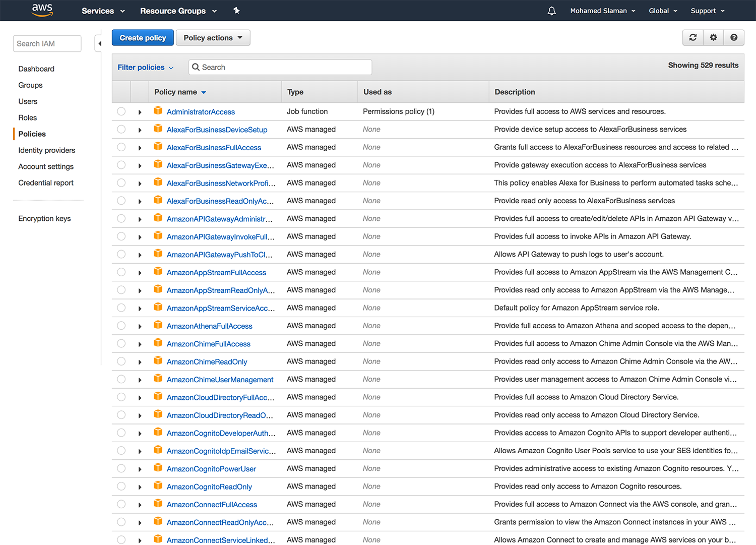The width and height of the screenshot is (756, 545).
Task: Open the Support menu
Action: (x=708, y=11)
